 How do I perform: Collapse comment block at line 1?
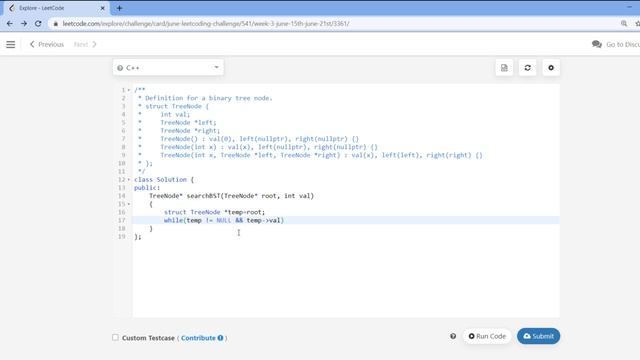click(x=129, y=90)
